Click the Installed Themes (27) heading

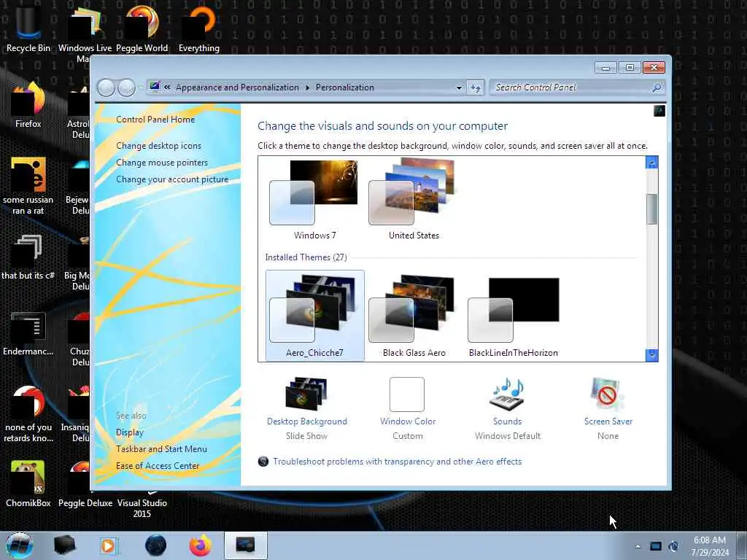[306, 257]
